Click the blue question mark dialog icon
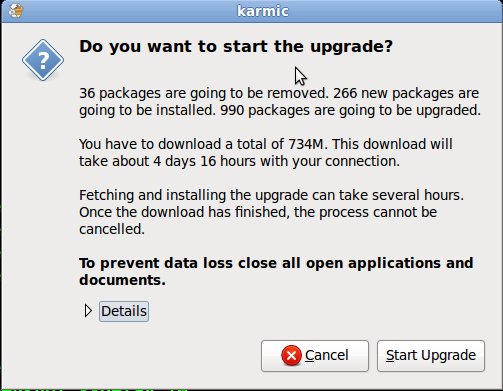Image resolution: width=503 pixels, height=391 pixels. 43,60
